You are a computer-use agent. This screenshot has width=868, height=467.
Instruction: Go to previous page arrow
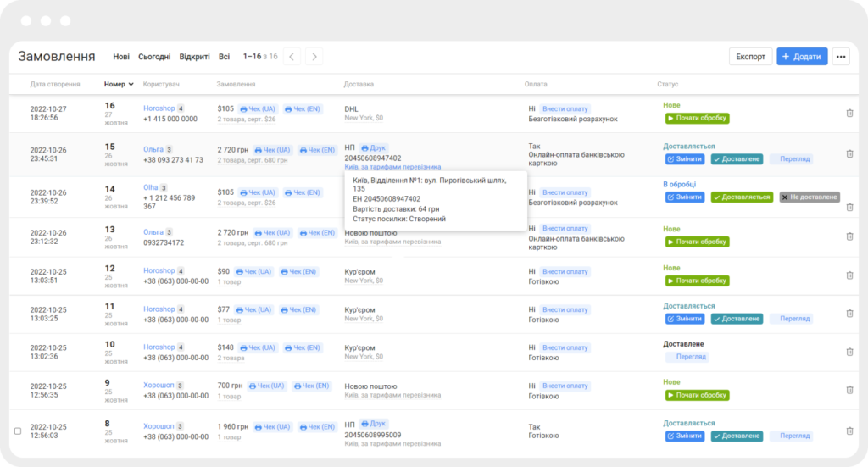click(292, 57)
